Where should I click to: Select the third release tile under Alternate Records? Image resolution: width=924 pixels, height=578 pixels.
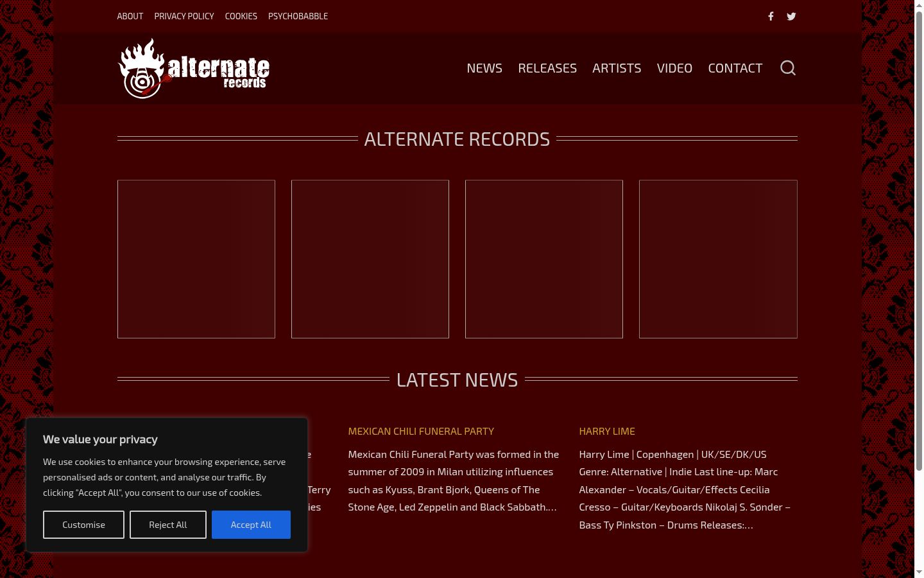(x=544, y=259)
